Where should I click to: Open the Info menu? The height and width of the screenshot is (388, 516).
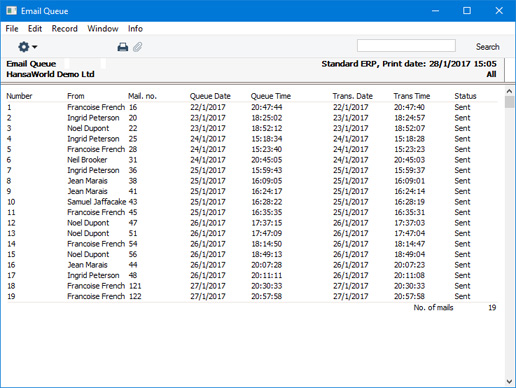pyautogui.click(x=135, y=29)
